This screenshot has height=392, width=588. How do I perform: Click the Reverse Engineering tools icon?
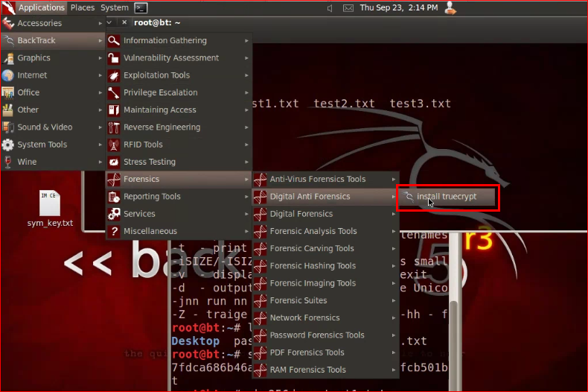114,127
